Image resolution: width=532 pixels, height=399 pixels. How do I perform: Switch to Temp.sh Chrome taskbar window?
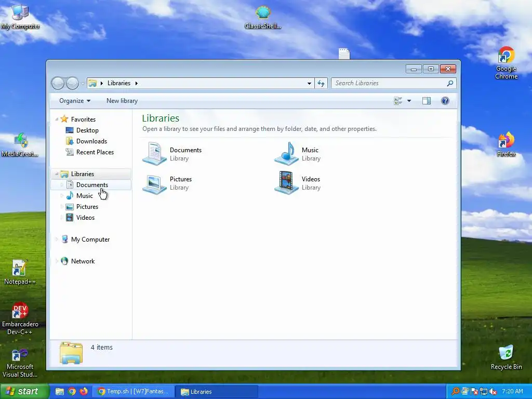(x=134, y=392)
